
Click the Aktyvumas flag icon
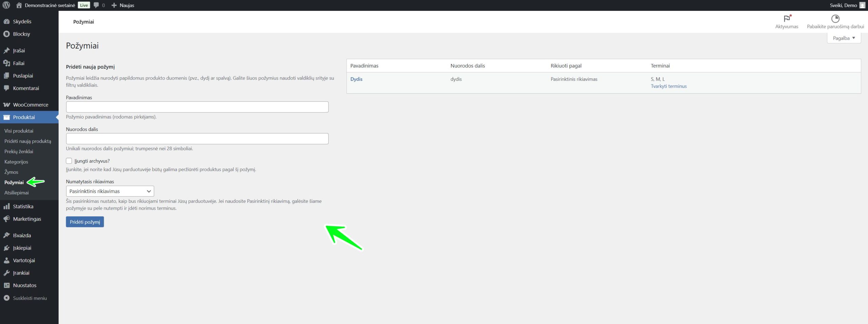click(x=786, y=19)
